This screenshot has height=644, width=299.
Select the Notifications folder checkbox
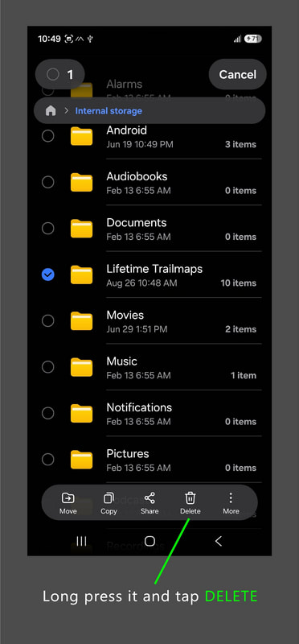click(x=48, y=413)
